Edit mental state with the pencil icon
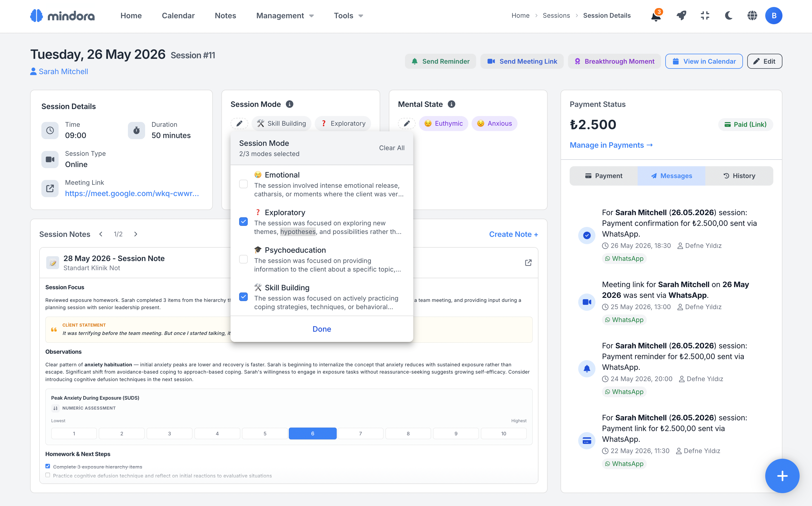Screen dimensions: 812x506 pos(407,124)
